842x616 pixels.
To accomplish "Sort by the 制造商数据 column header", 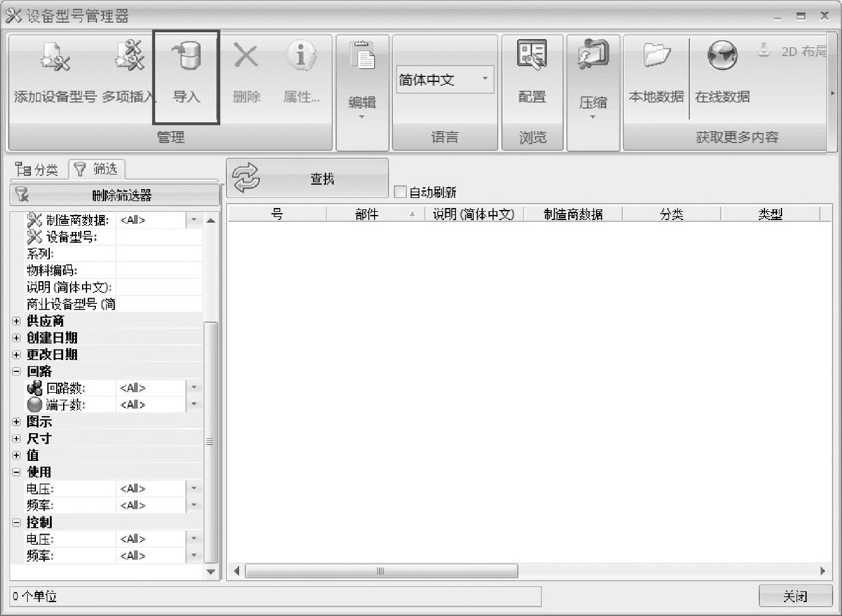I will [x=573, y=214].
